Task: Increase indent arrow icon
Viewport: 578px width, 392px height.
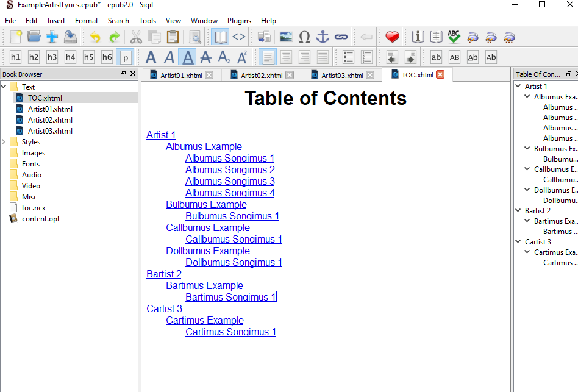Action: click(410, 57)
